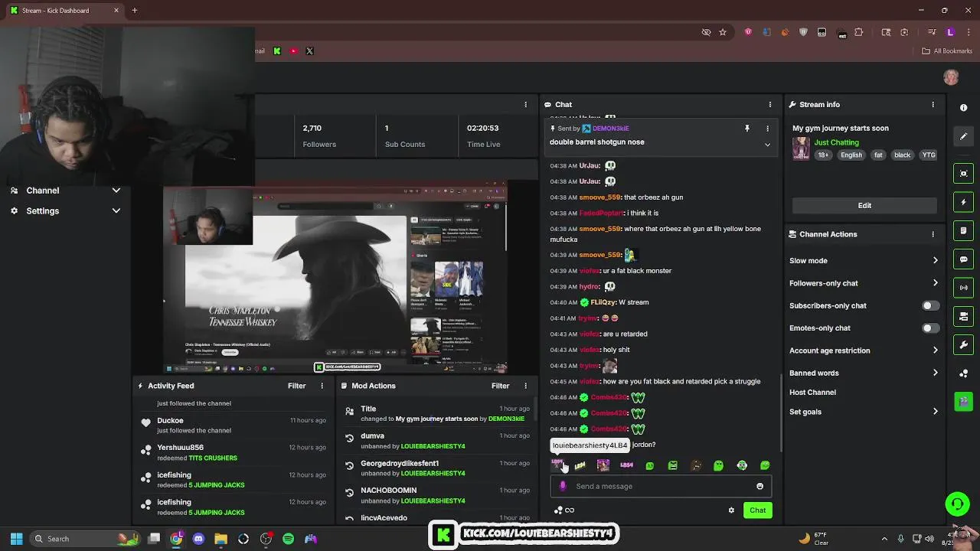The image size is (980, 551).
Task: Collapse the pinned message chevron
Action: tap(767, 145)
